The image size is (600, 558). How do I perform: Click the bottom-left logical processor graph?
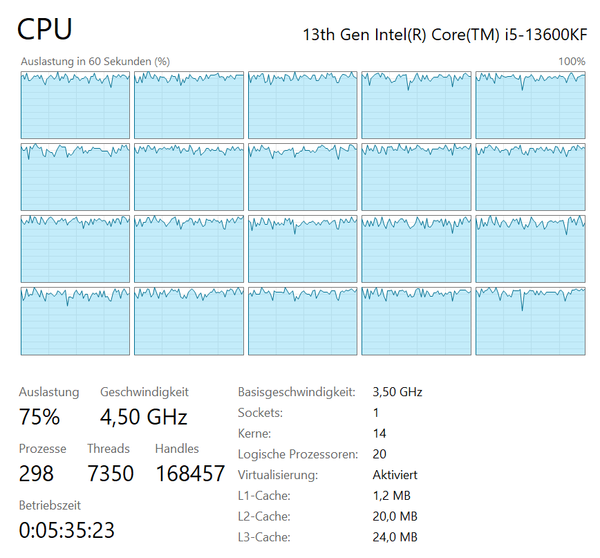click(75, 320)
